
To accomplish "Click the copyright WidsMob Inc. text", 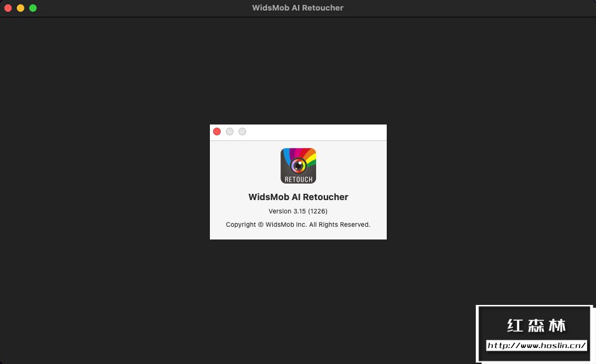I will click(298, 224).
